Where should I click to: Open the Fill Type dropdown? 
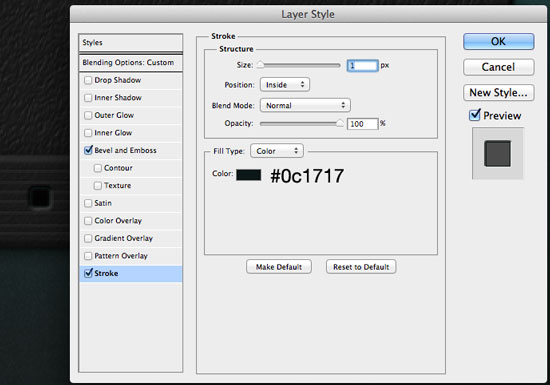coord(277,151)
